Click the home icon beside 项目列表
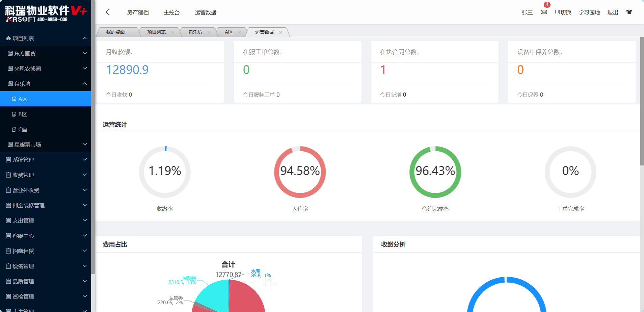Screen dimensions: 644x312 tap(8, 38)
